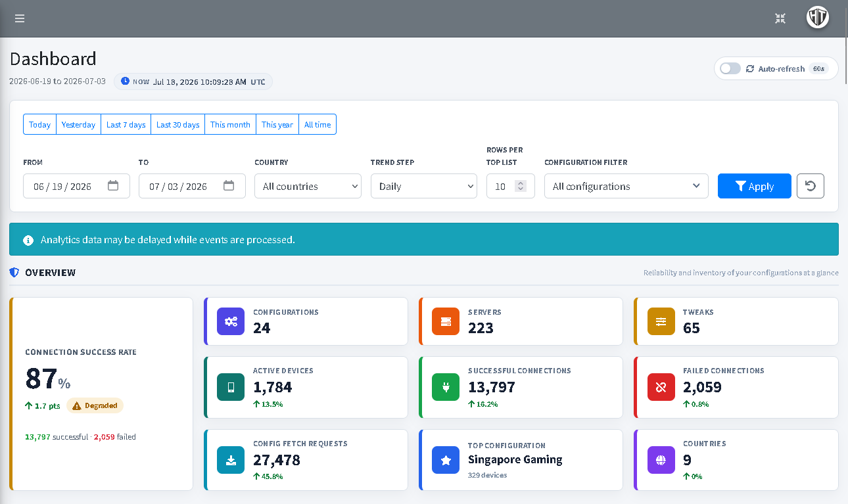Click the fullscreen collapse icon

[x=780, y=18]
